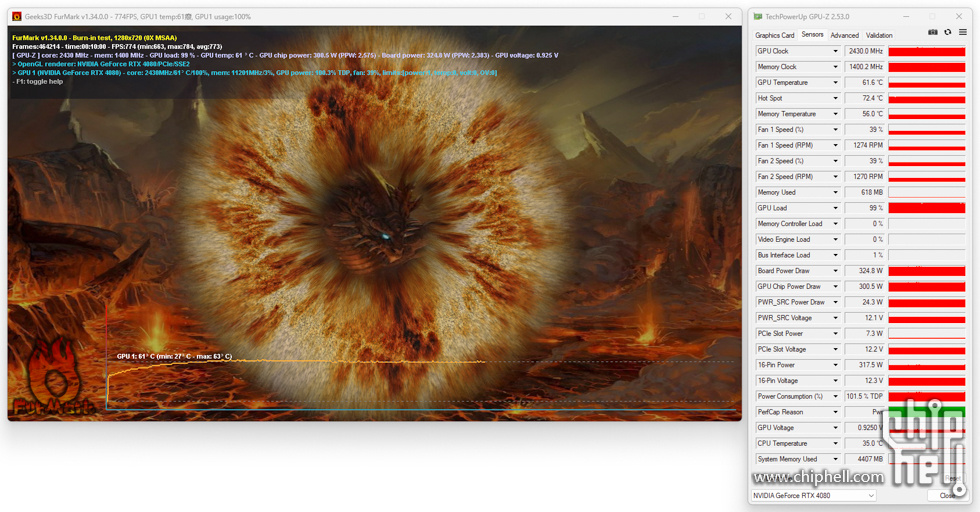Click the GPU-Z Close button
Screen dimensions: 980x512
(x=948, y=495)
